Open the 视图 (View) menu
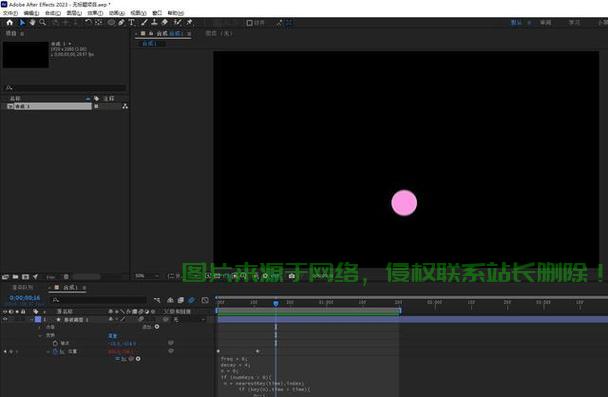This screenshot has height=397, width=608. click(x=138, y=13)
